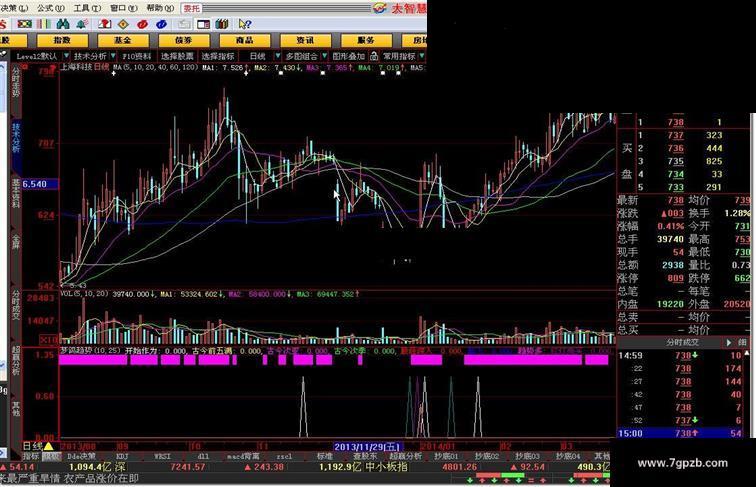This screenshot has width=756, height=487.
Task: Click the window layout toolbar icon
Action: coord(203,24)
